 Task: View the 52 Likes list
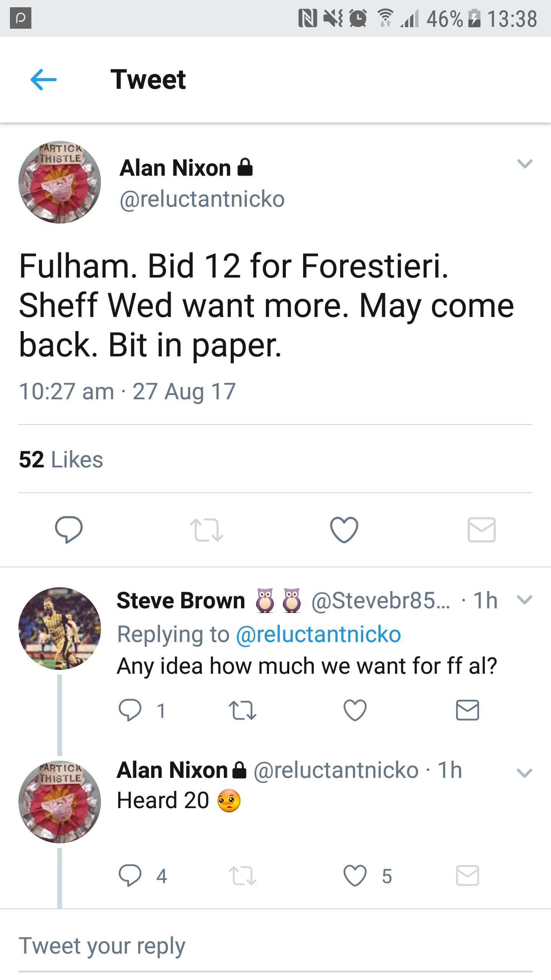(61, 459)
